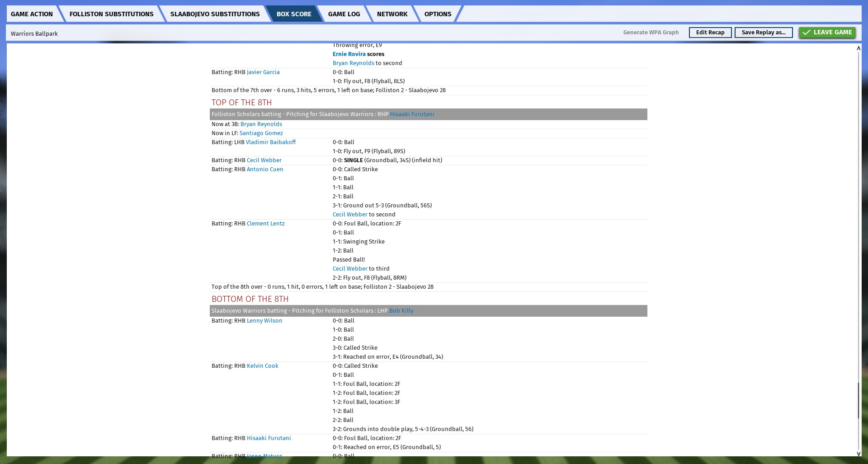Open the Slaabojevo Substitutions tab
The width and height of the screenshot is (868, 464).
(x=215, y=14)
